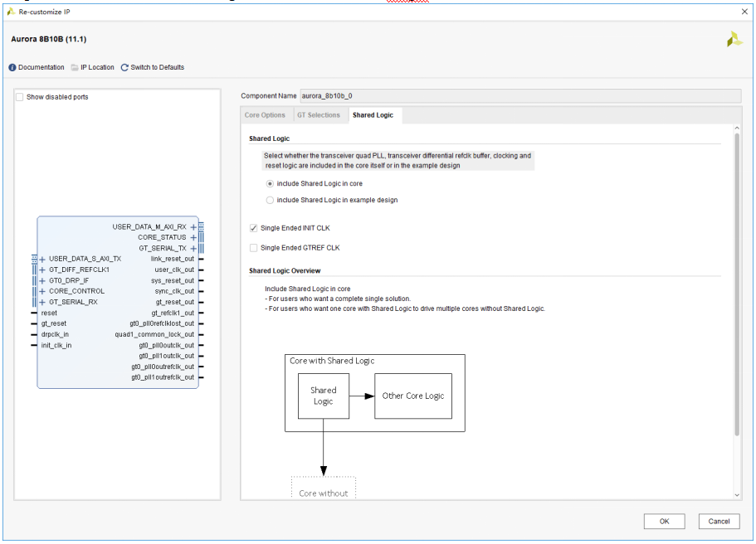Click the gt_reset port label
756x544 pixels.
tap(53, 323)
